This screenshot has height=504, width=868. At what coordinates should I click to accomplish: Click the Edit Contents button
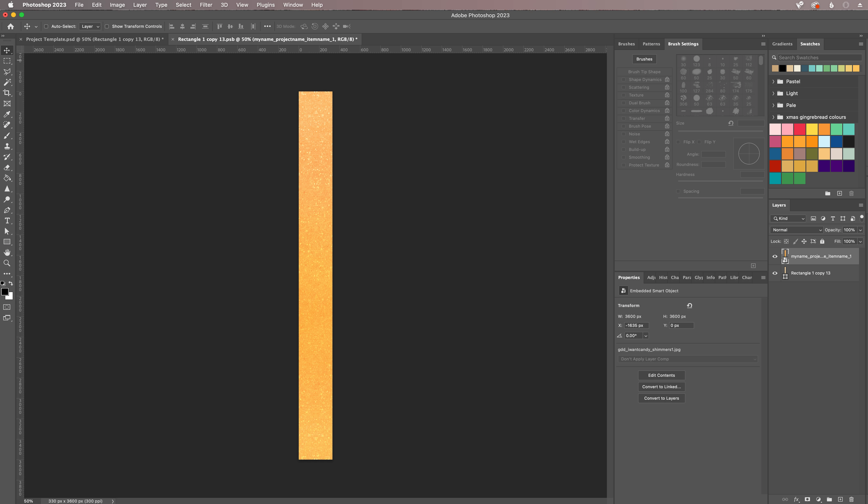coord(661,375)
